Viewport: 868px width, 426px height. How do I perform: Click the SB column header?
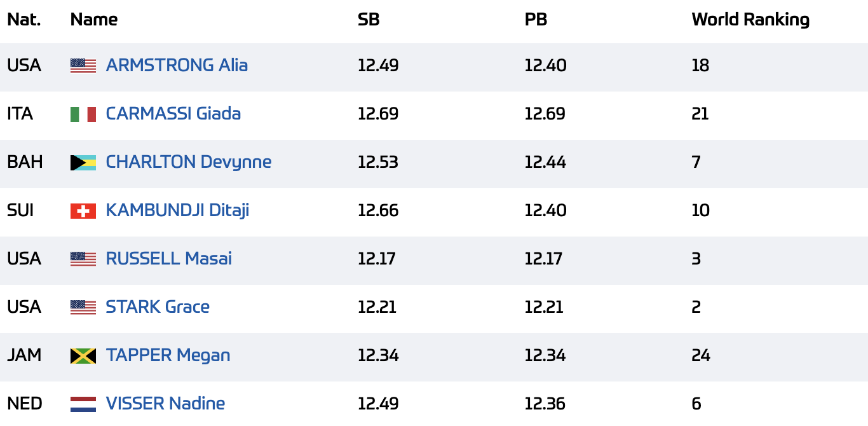point(369,20)
